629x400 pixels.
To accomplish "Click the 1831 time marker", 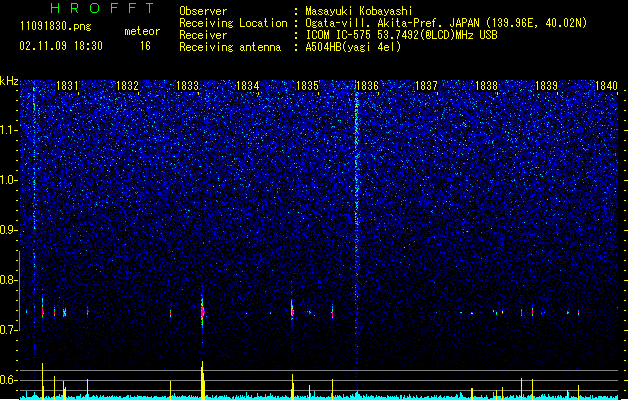I will pyautogui.click(x=67, y=86).
